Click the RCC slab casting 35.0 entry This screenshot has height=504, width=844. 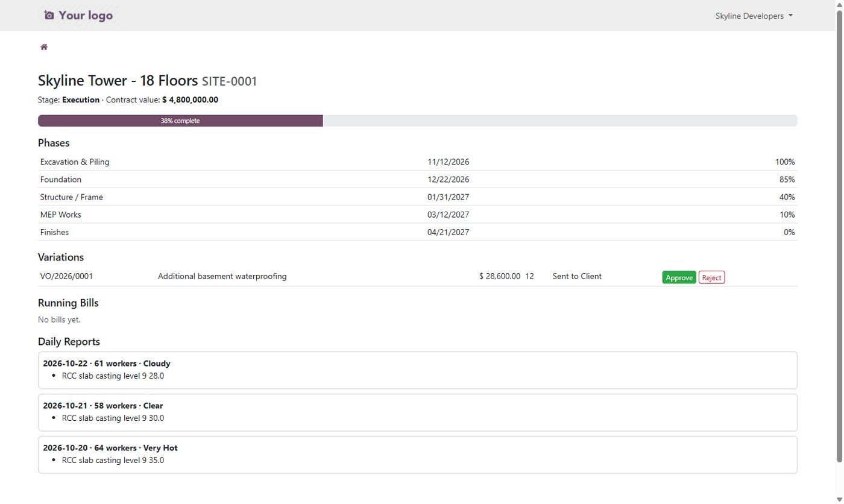[113, 460]
